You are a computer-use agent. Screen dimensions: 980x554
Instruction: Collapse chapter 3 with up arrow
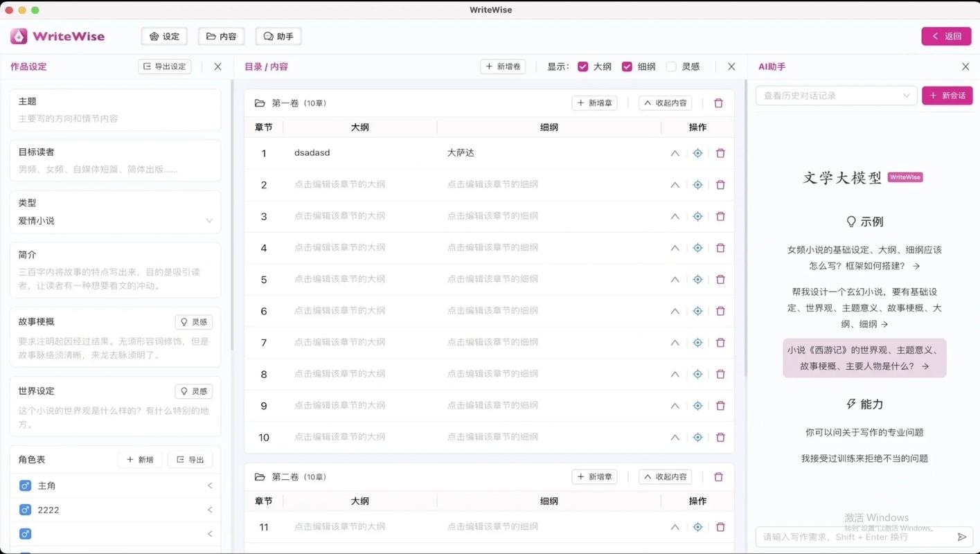675,216
